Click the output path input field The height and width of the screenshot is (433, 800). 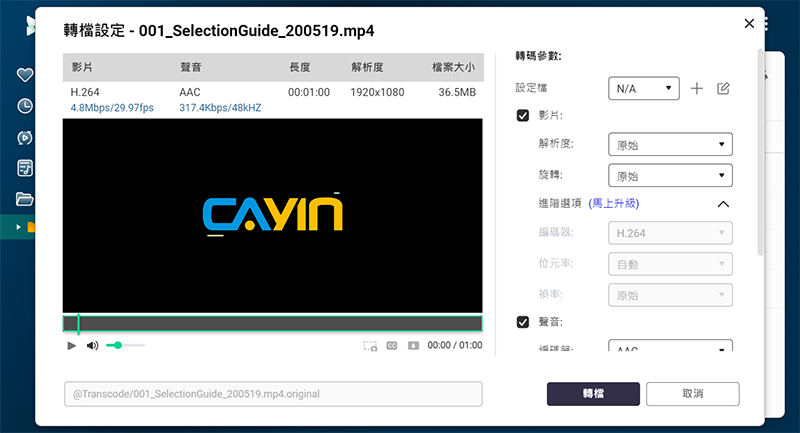pyautogui.click(x=273, y=394)
